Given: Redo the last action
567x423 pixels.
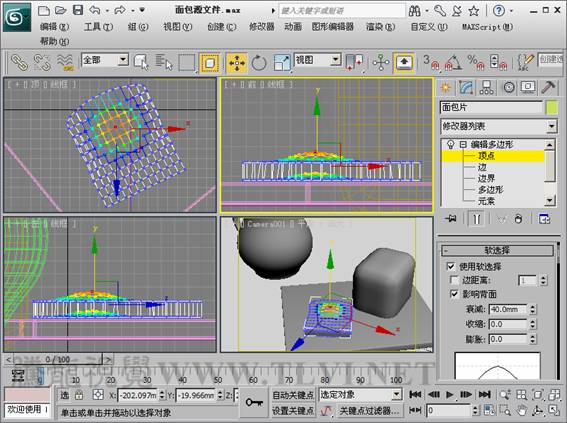Looking at the screenshot, I should (120, 10).
